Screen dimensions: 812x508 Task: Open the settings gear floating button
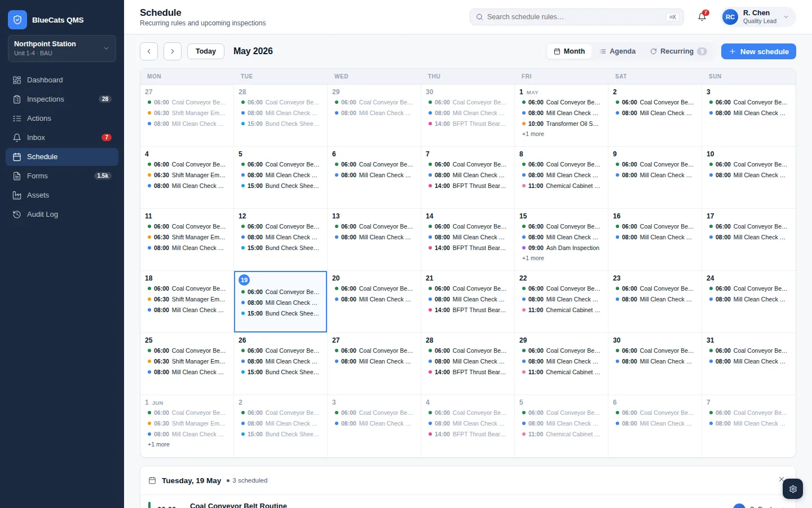tap(793, 489)
